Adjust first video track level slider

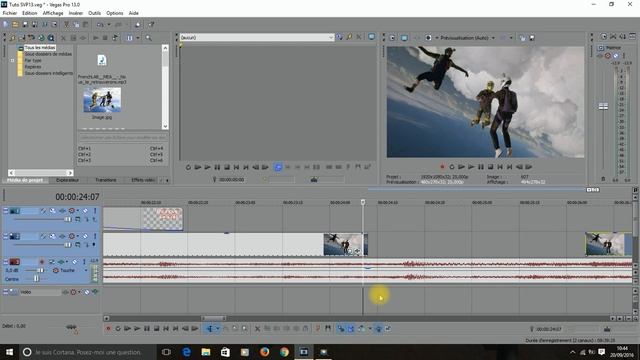(68, 219)
